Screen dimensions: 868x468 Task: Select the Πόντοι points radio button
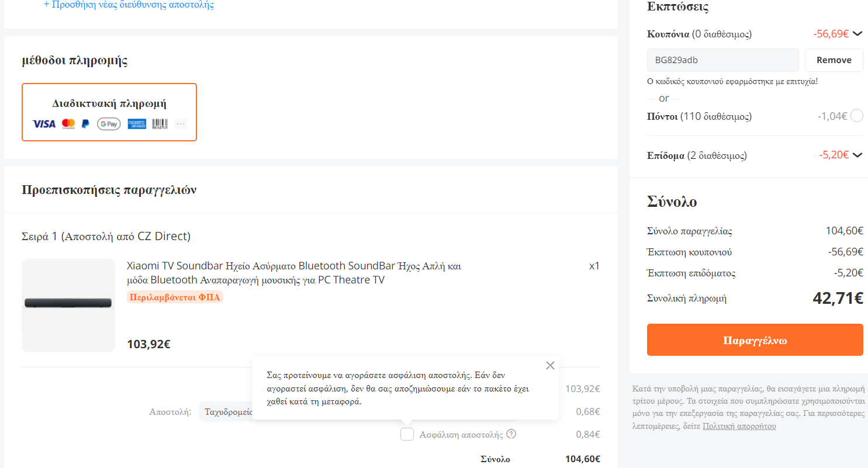coord(857,116)
